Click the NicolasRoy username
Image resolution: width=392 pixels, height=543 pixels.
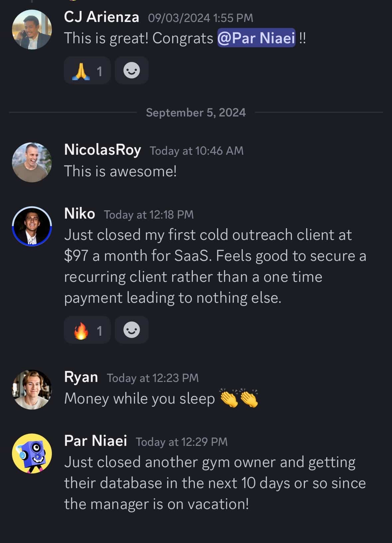(102, 150)
